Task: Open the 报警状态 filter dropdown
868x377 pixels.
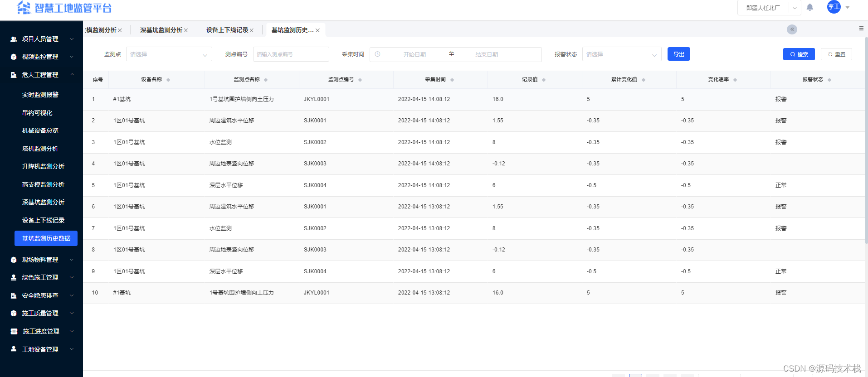Action: pyautogui.click(x=622, y=54)
